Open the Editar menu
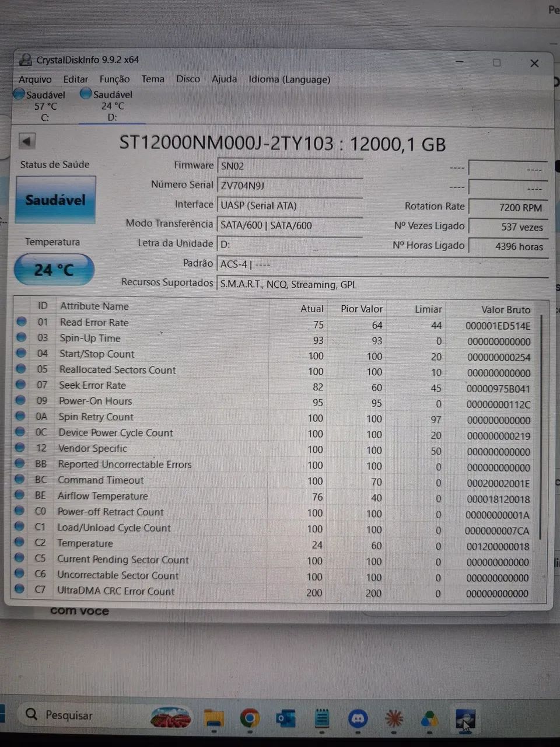The image size is (560, 747). point(76,79)
